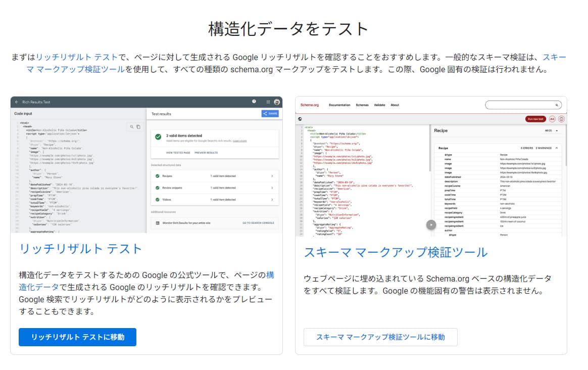Click the search magnifier in the Schema.org search box
The width and height of the screenshot is (588, 370).
[557, 105]
